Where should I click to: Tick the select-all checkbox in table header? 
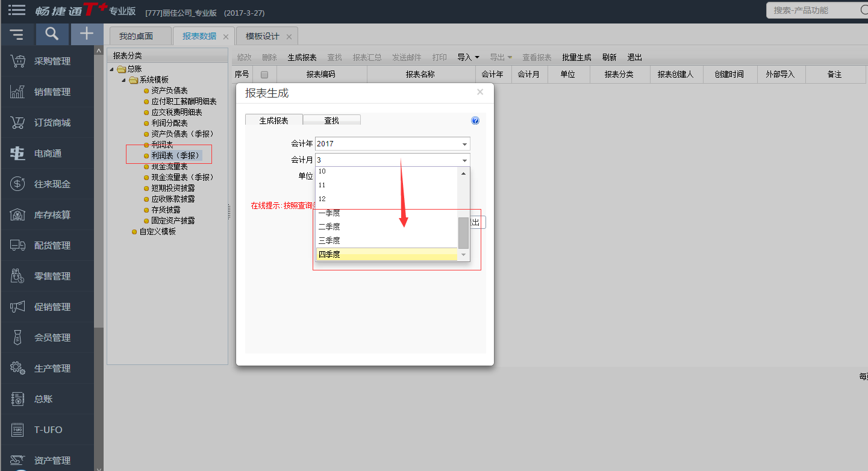coord(264,75)
